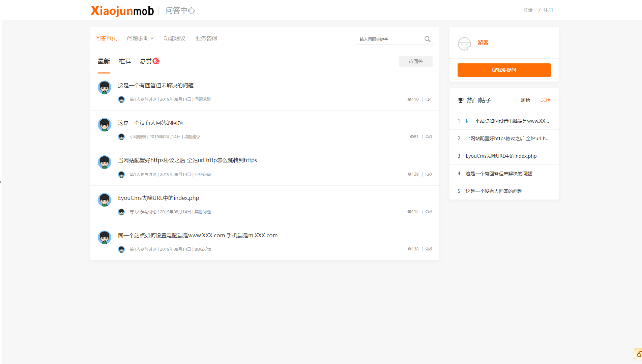This screenshot has height=364, width=642.
Task: Select the 总榜 ranking tab
Action: 546,100
